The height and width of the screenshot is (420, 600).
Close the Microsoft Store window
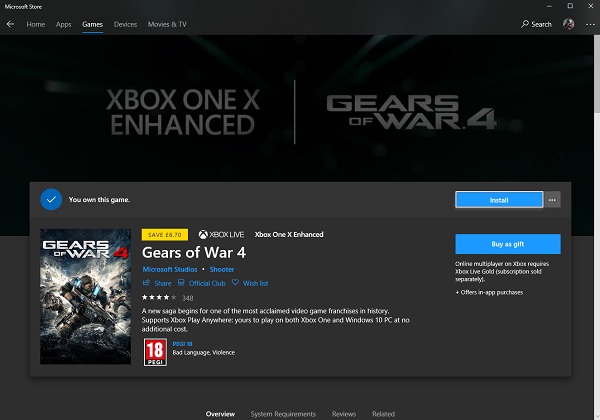tap(591, 6)
